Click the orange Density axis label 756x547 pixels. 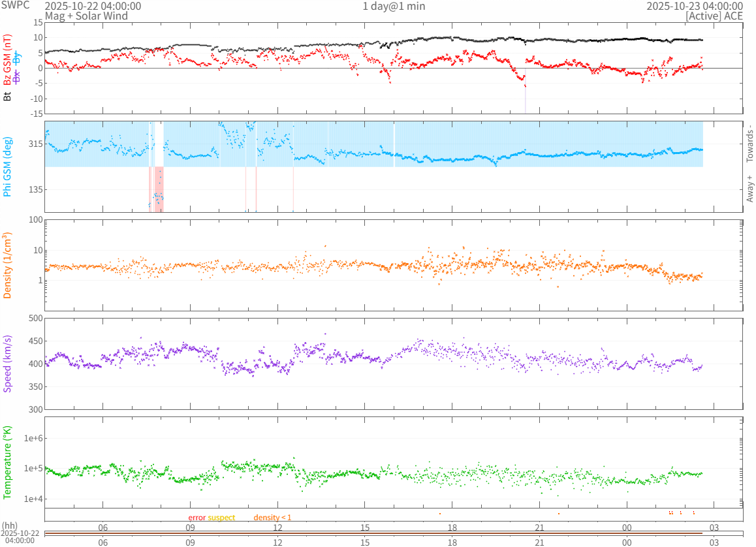click(x=8, y=265)
